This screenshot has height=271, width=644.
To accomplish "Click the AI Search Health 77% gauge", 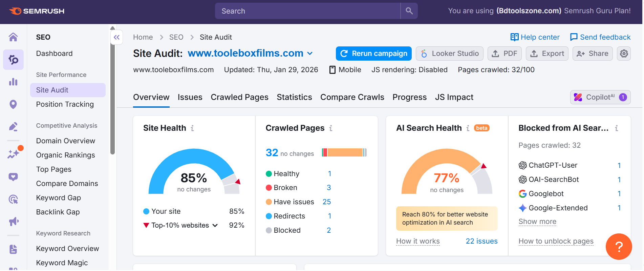I will point(447,171).
